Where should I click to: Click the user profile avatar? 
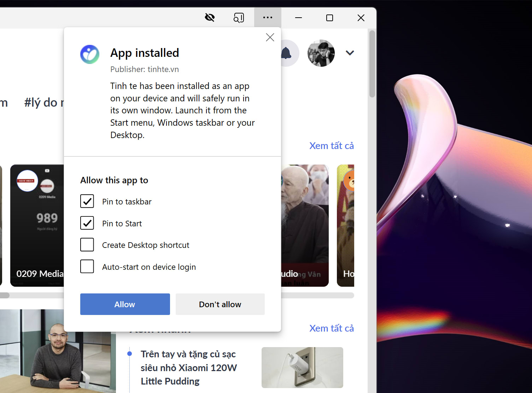[x=321, y=53]
